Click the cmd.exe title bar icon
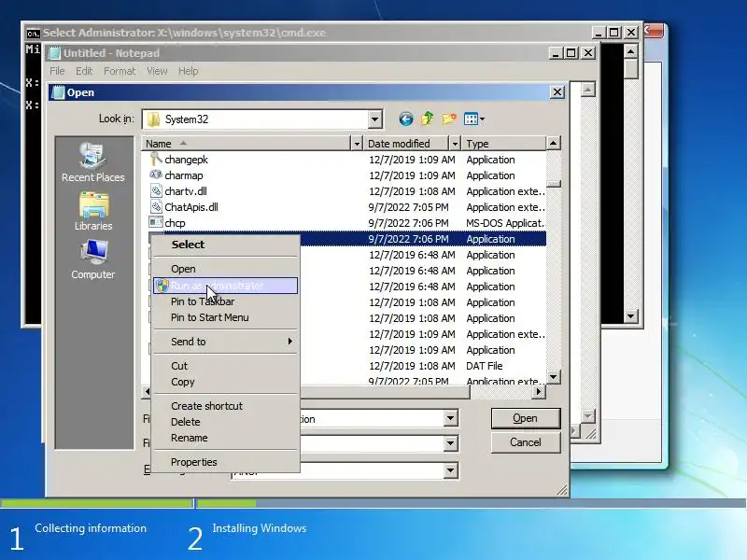This screenshot has height=560, width=747. pyautogui.click(x=33, y=34)
